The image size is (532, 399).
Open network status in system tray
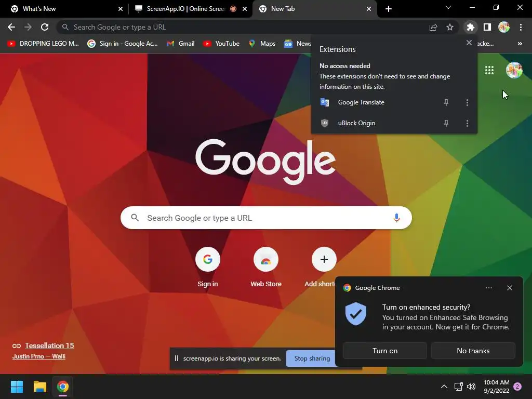(458, 387)
